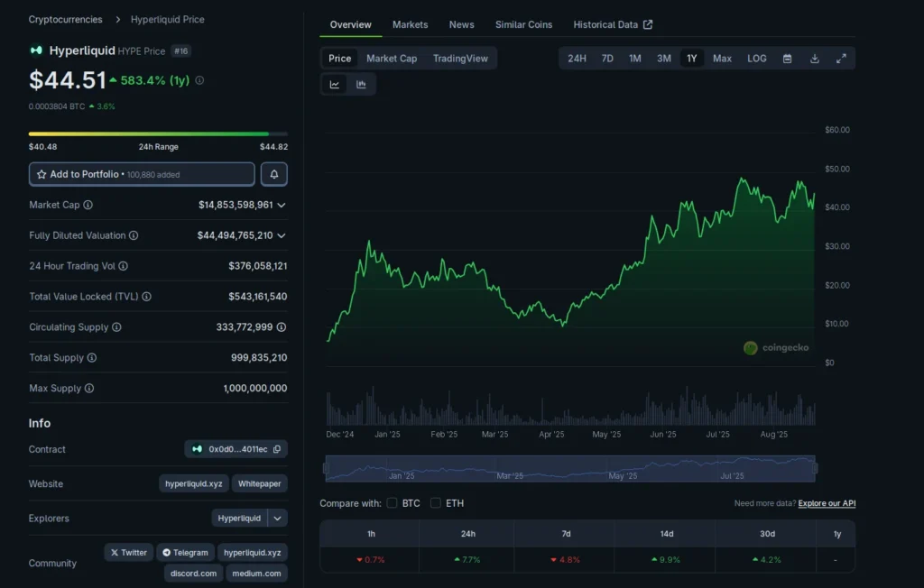Open the News tab
The image size is (924, 588).
point(461,24)
